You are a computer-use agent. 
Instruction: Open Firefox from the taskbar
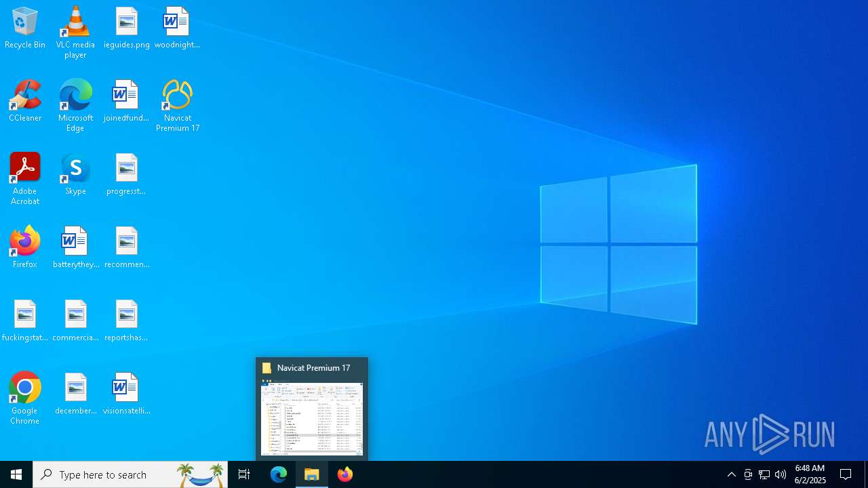click(x=345, y=474)
